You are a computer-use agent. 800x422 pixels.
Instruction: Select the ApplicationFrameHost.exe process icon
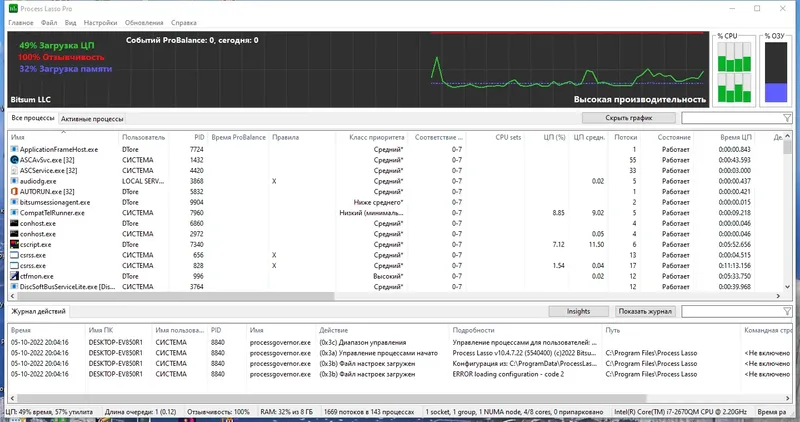point(14,150)
